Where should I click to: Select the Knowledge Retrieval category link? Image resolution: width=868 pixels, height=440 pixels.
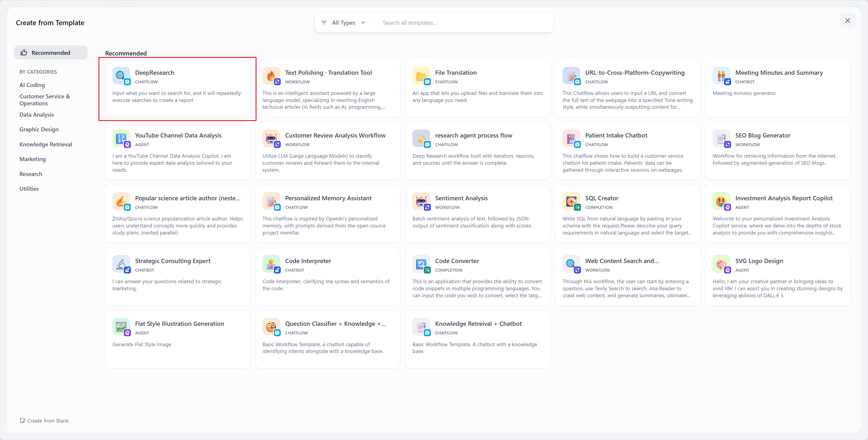point(46,144)
